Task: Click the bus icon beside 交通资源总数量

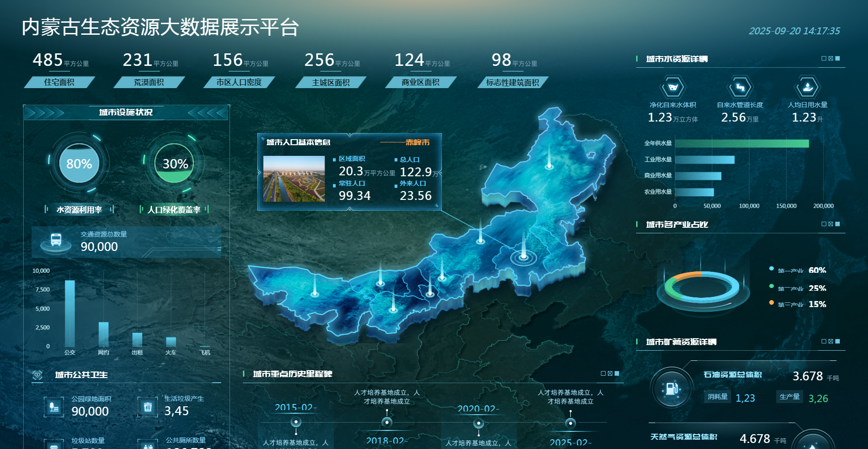Action: pos(56,240)
